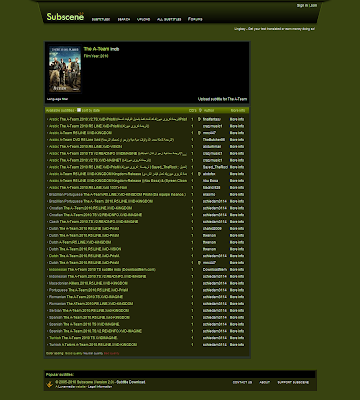Open Arabic A-Team DVD R5.Line Xvid entry
The width and height of the screenshot is (360, 400).
(x=111, y=140)
